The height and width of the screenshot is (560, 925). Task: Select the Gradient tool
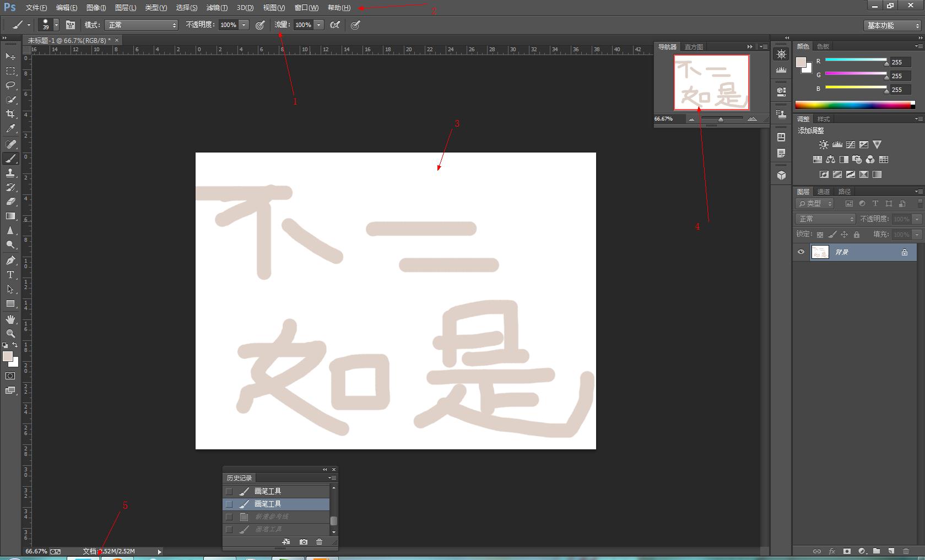click(x=10, y=216)
